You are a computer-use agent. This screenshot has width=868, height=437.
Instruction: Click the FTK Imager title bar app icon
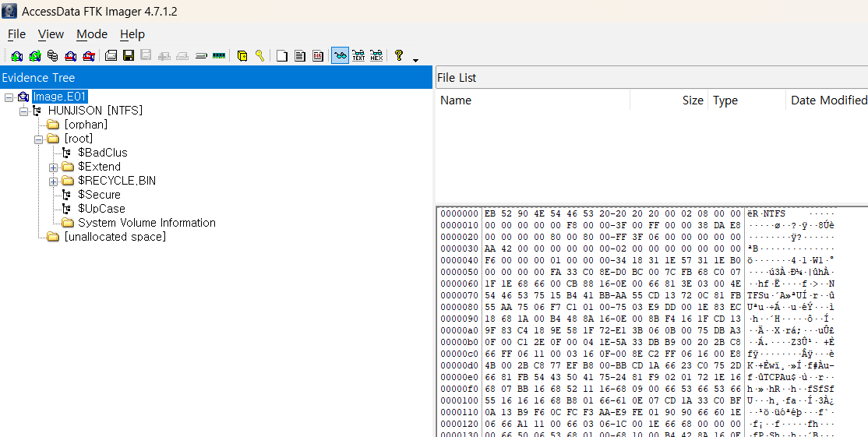9,10
